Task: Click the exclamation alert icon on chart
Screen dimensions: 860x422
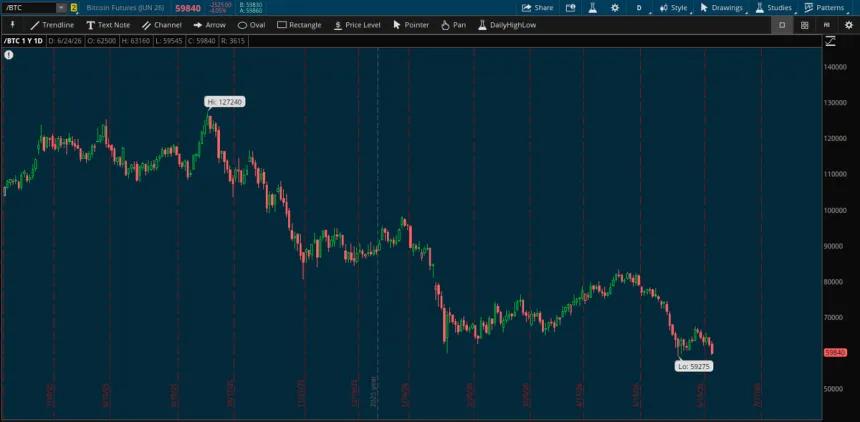Action: (x=9, y=55)
